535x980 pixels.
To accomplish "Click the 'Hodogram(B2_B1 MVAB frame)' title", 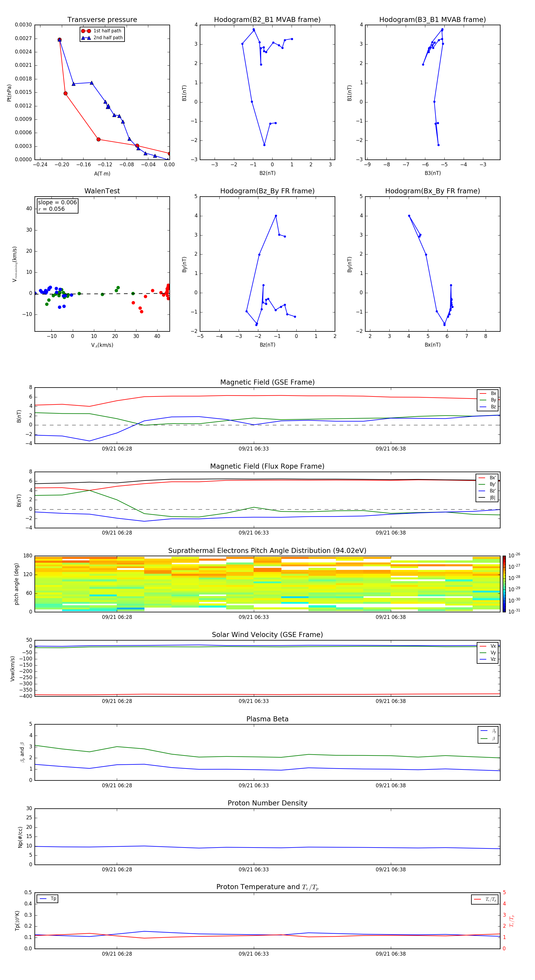I will [x=267, y=19].
